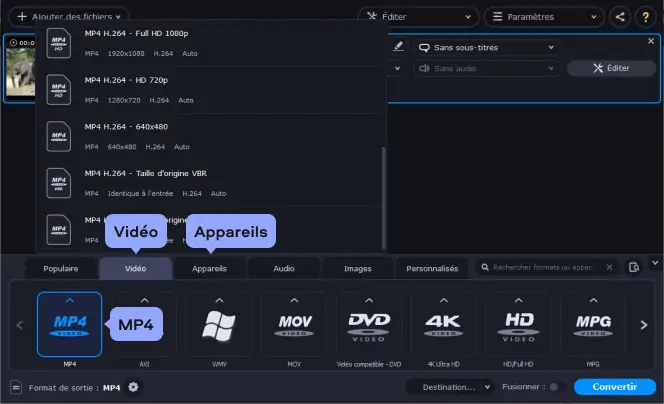This screenshot has height=404, width=664.
Task: Click the MP4 Taille d'origine VBR icon
Action: pos(58,183)
